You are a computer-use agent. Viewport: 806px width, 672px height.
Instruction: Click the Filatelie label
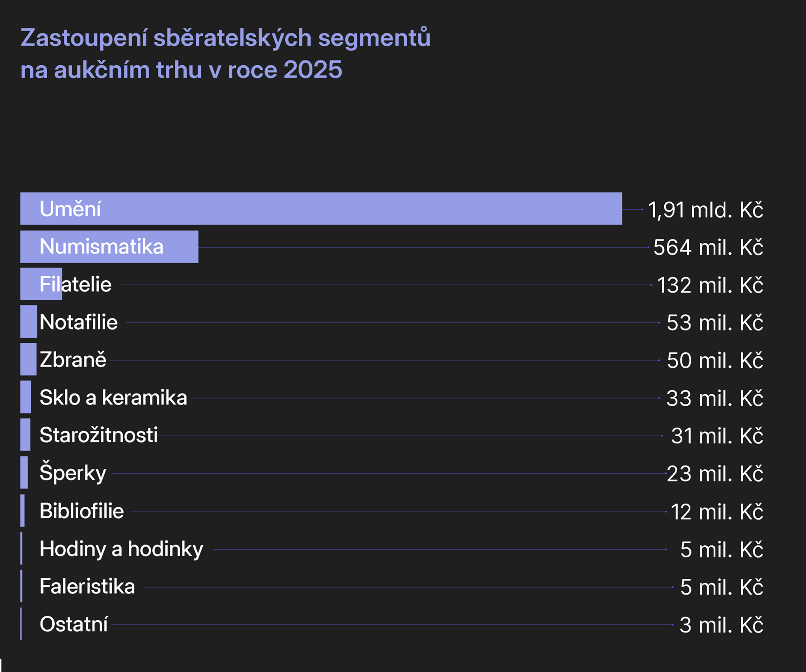(76, 284)
